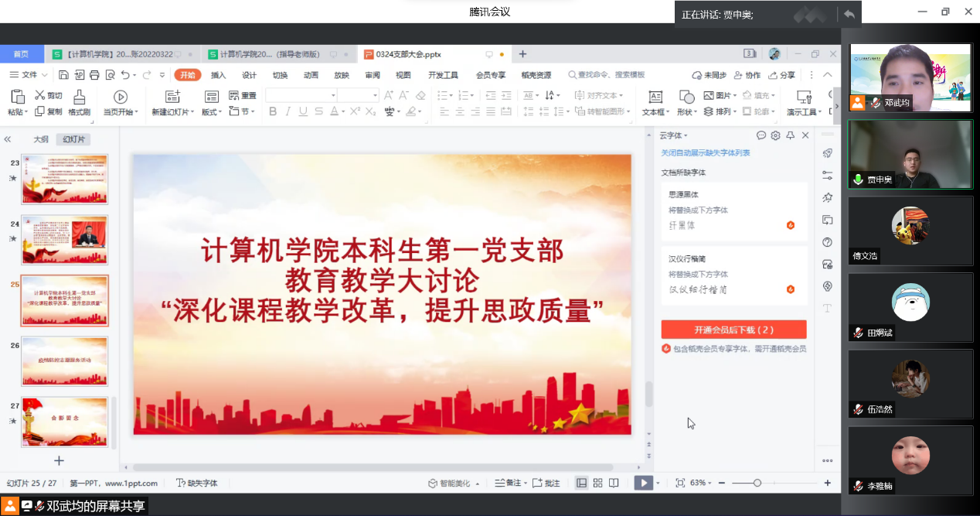Click the Shapes (形状) icon
980x516 pixels.
click(686, 97)
